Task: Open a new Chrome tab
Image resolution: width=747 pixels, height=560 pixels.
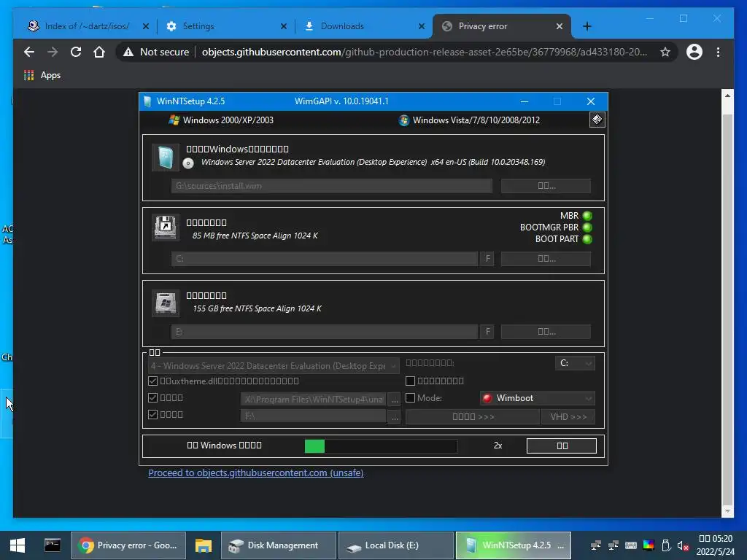Action: point(587,26)
